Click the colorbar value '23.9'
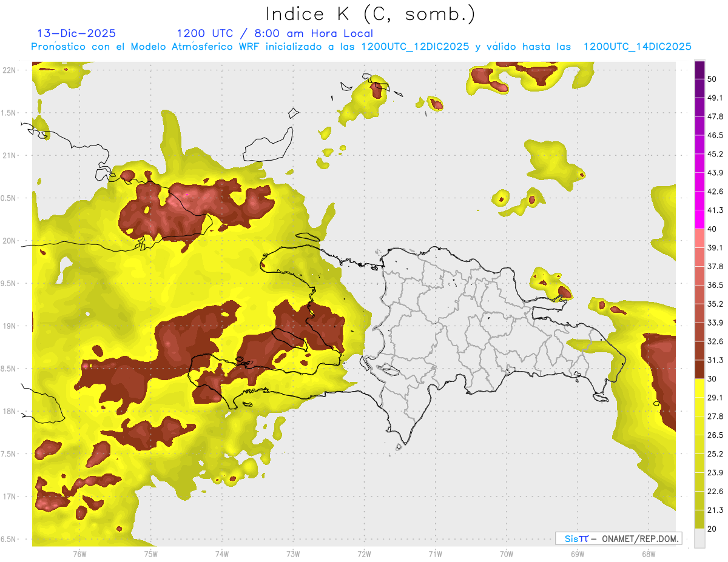Screen dimensions: 728x562 point(715,473)
